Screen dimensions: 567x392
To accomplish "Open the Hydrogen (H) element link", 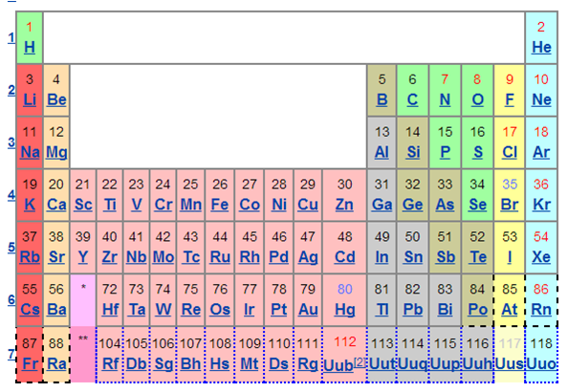I will [30, 48].
